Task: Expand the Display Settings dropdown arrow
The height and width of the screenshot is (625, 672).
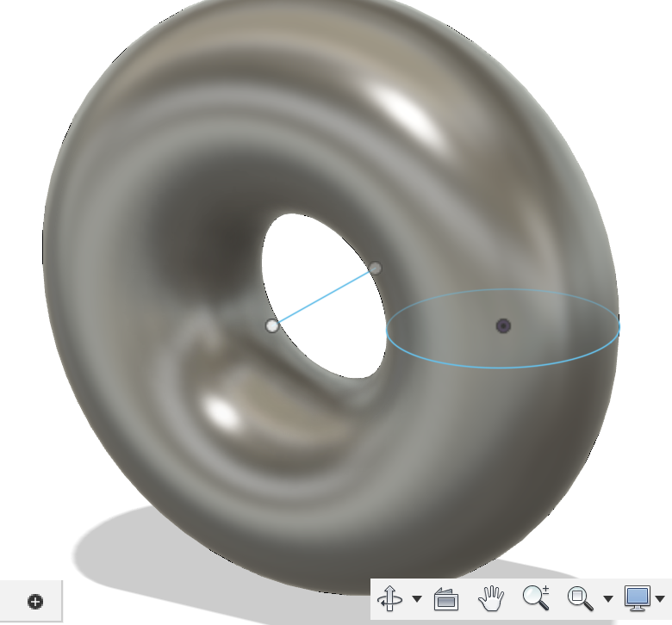Action: tap(660, 598)
